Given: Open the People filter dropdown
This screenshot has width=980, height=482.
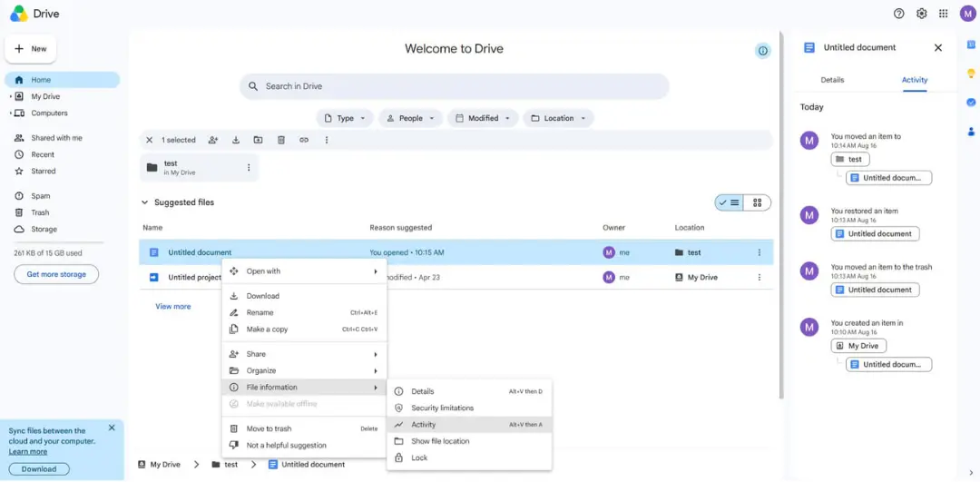Looking at the screenshot, I should coord(410,118).
